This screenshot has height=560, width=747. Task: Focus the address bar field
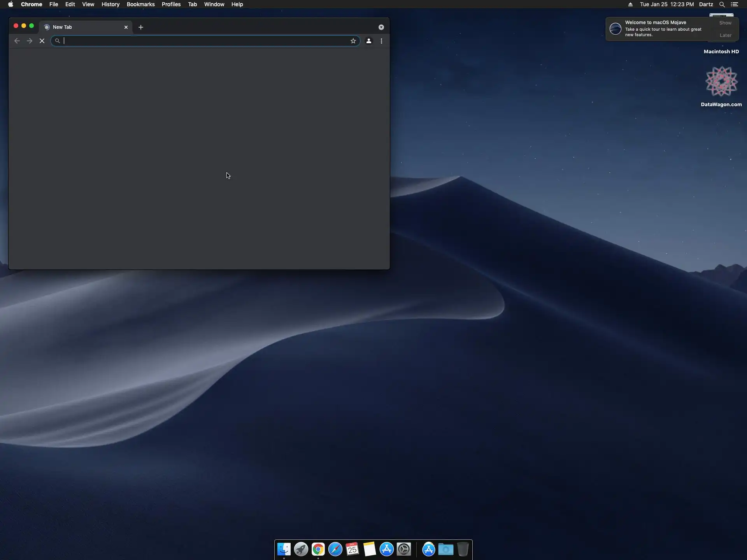click(202, 41)
